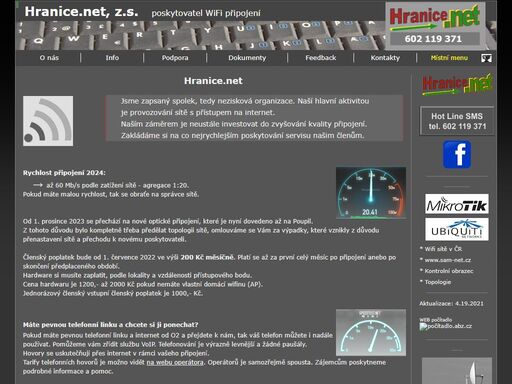Click the 'Máte pevnou telefonní linku' heading
Screen dimensions: 512x384
[x=110, y=325]
